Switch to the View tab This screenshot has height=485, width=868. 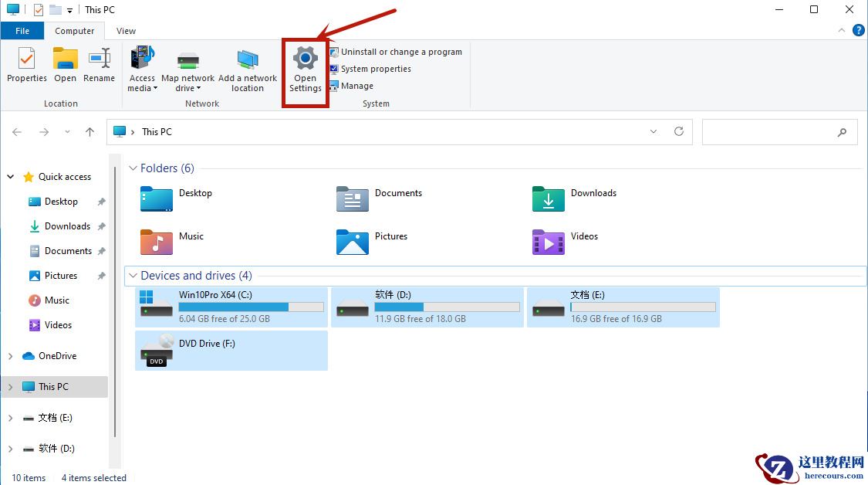click(125, 31)
